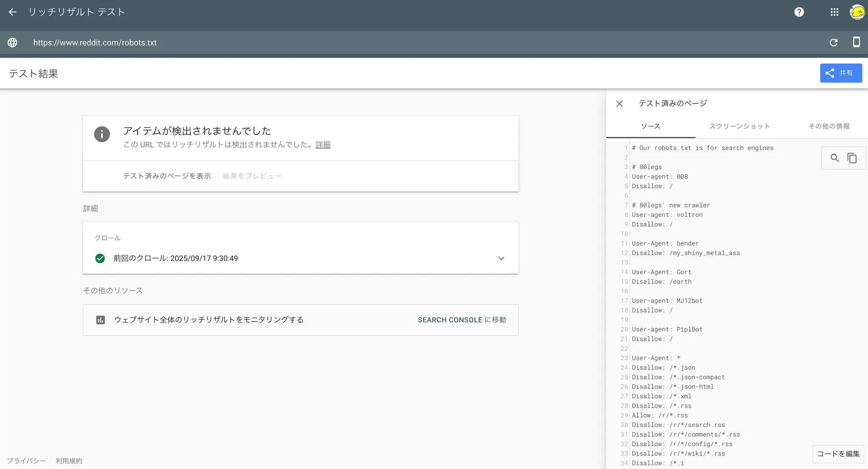
Task: Copy source code with copy icon
Action: pos(852,158)
